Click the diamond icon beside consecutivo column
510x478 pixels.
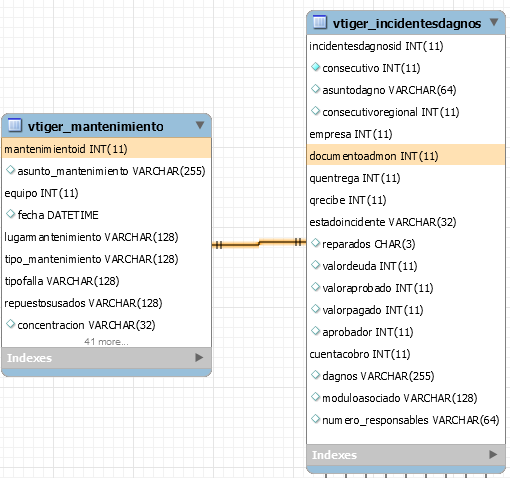(315, 67)
